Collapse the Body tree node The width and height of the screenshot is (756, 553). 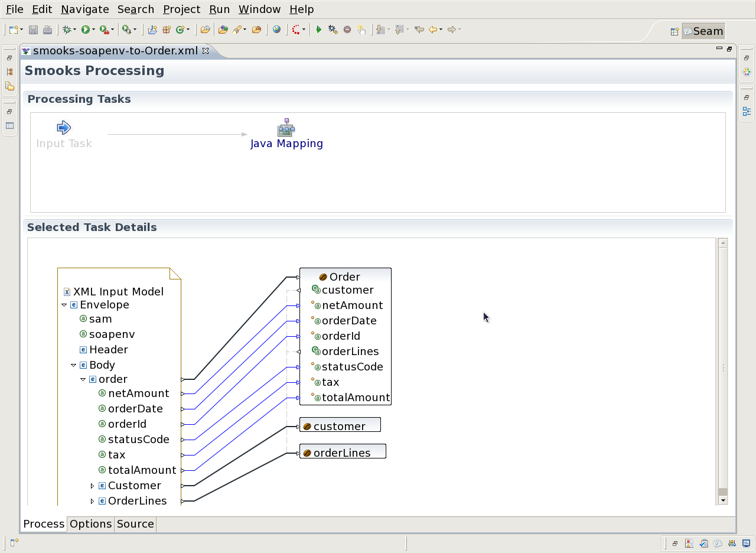click(x=74, y=366)
